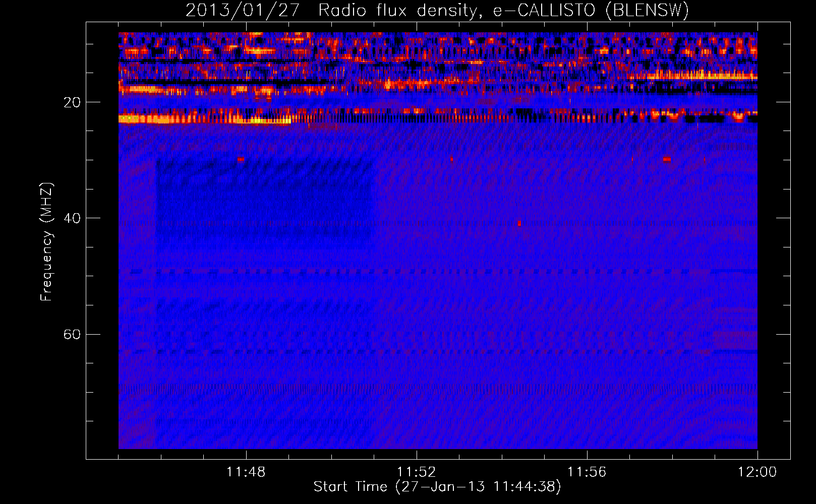This screenshot has height=504, width=816.
Task: Click the 11:48 time tick label
Action: pos(246,472)
